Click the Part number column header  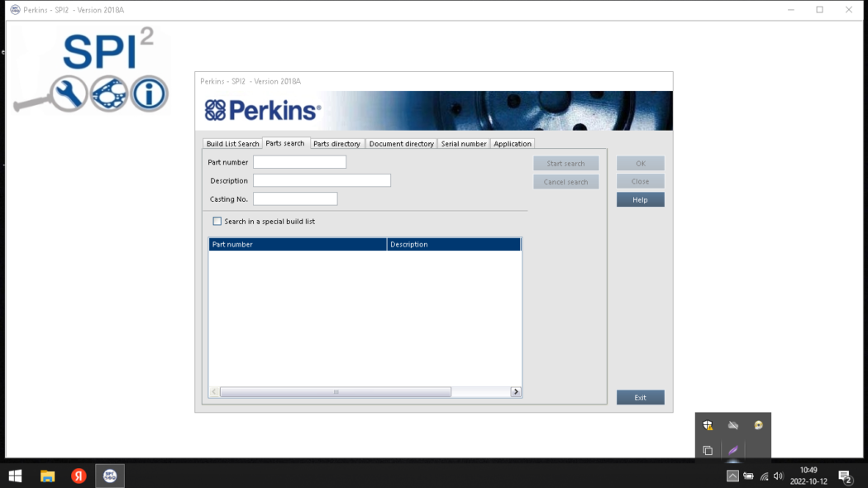click(x=298, y=244)
